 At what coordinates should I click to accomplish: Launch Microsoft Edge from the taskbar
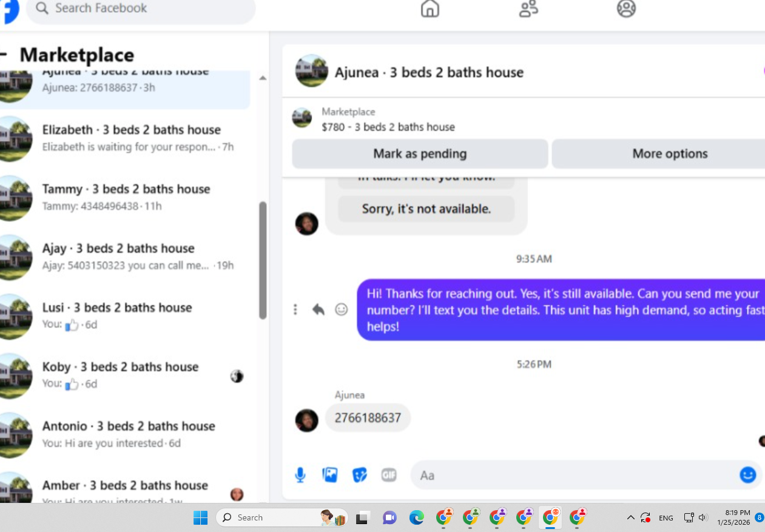(416, 517)
